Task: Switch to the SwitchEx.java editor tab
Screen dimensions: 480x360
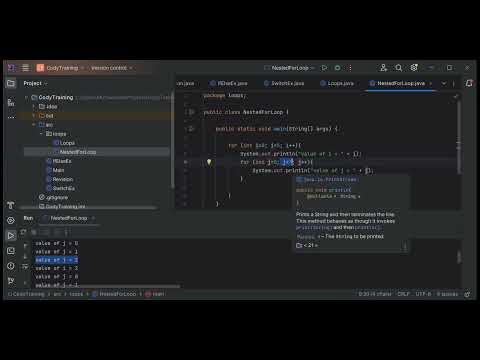Action: pos(284,83)
